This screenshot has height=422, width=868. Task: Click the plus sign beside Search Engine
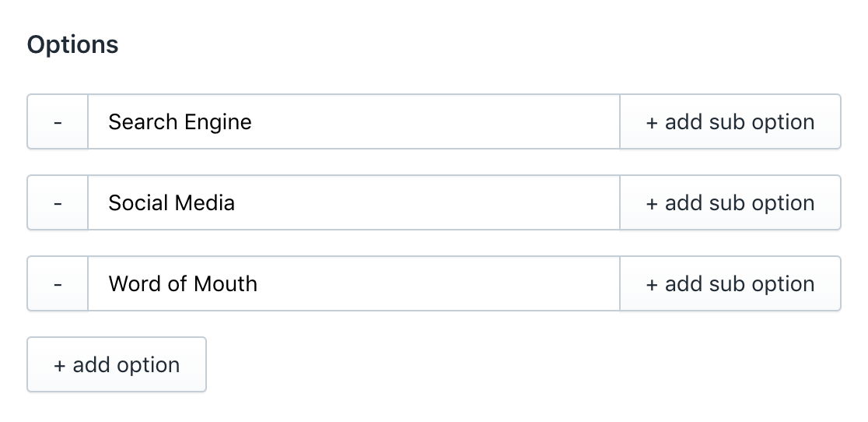tap(652, 122)
